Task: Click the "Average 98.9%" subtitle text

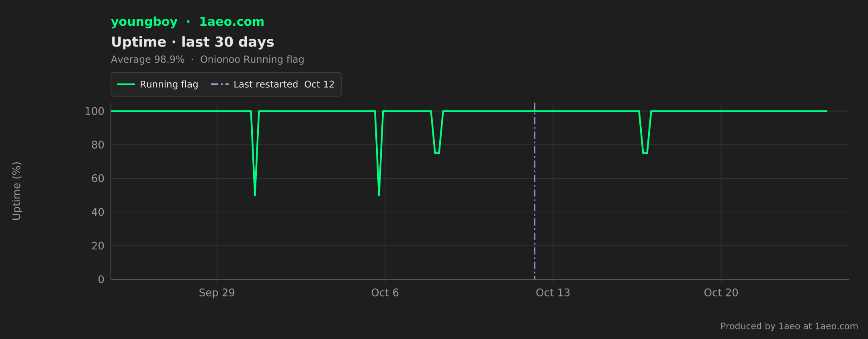Action: (148, 59)
